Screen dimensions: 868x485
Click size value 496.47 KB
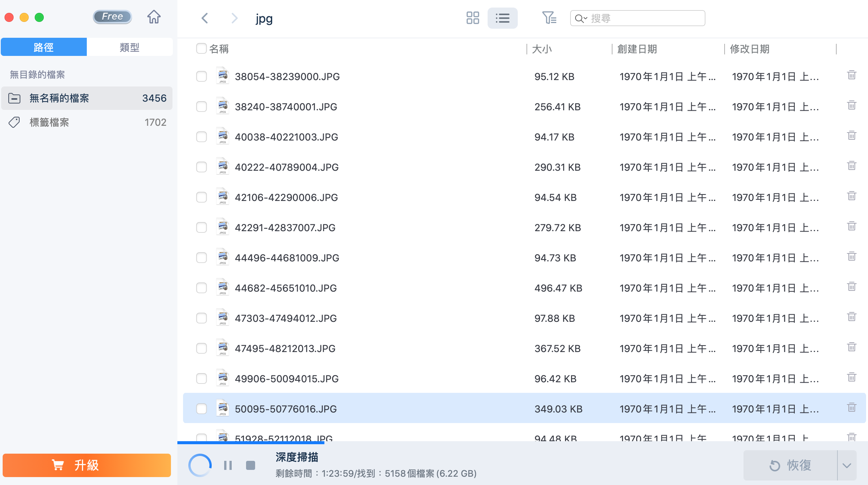pyautogui.click(x=558, y=288)
